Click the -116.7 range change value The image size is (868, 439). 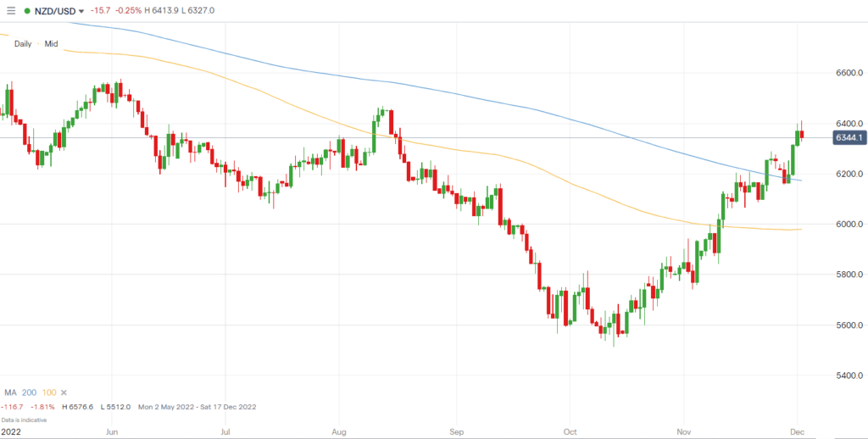pyautogui.click(x=12, y=407)
